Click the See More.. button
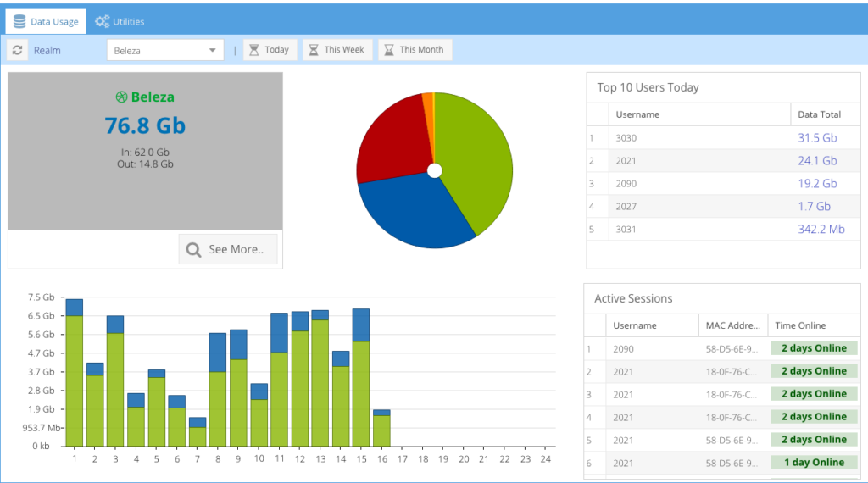This screenshot has width=868, height=483. [228, 249]
